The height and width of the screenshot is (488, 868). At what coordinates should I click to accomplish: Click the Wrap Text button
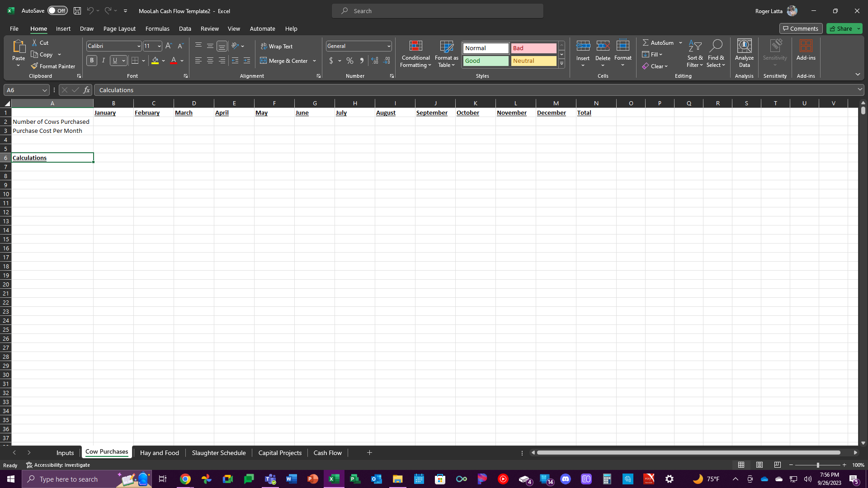(x=277, y=46)
